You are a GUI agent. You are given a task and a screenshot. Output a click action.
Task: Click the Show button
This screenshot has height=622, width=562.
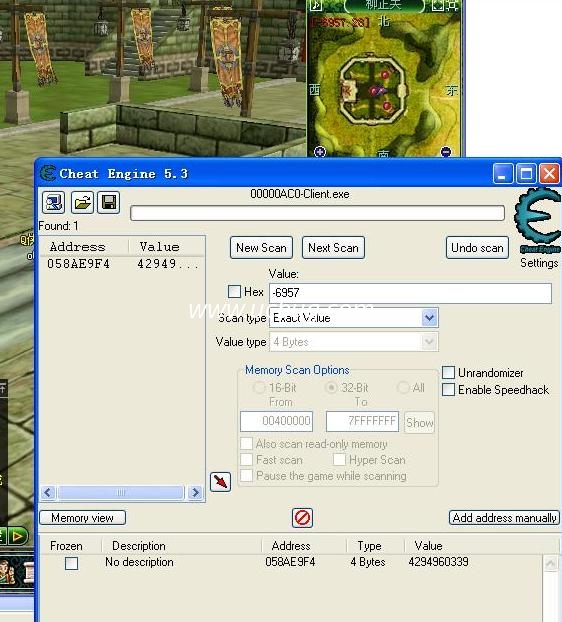[419, 422]
